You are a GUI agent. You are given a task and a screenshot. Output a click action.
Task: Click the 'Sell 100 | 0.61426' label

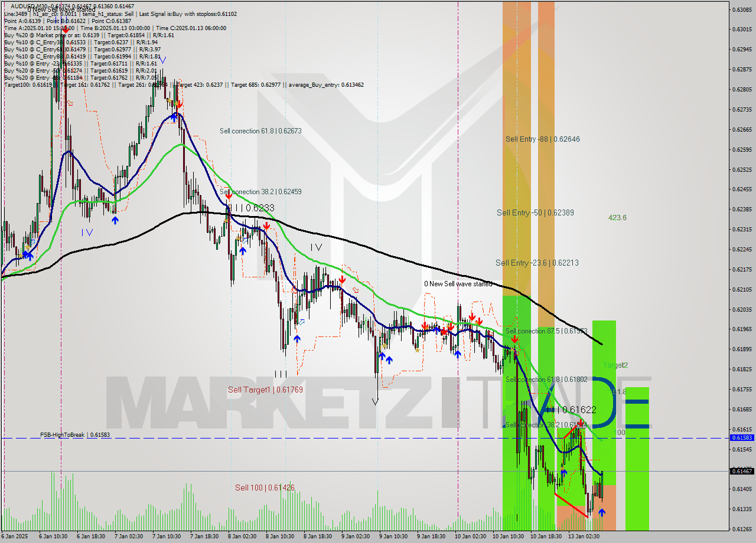coord(265,488)
